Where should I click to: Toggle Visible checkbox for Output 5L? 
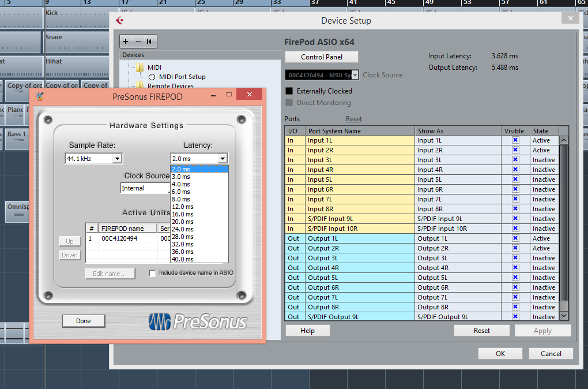tap(515, 278)
